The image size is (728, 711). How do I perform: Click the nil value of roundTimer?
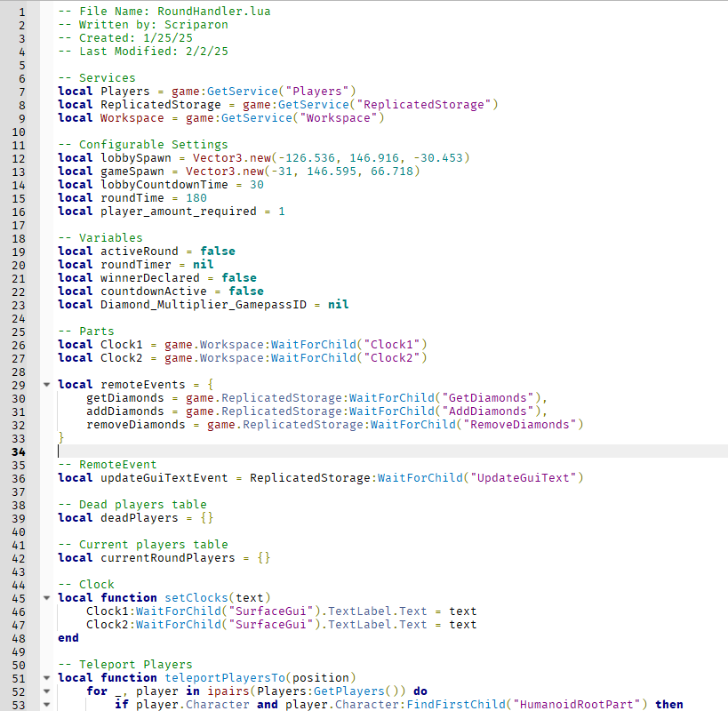204,265
